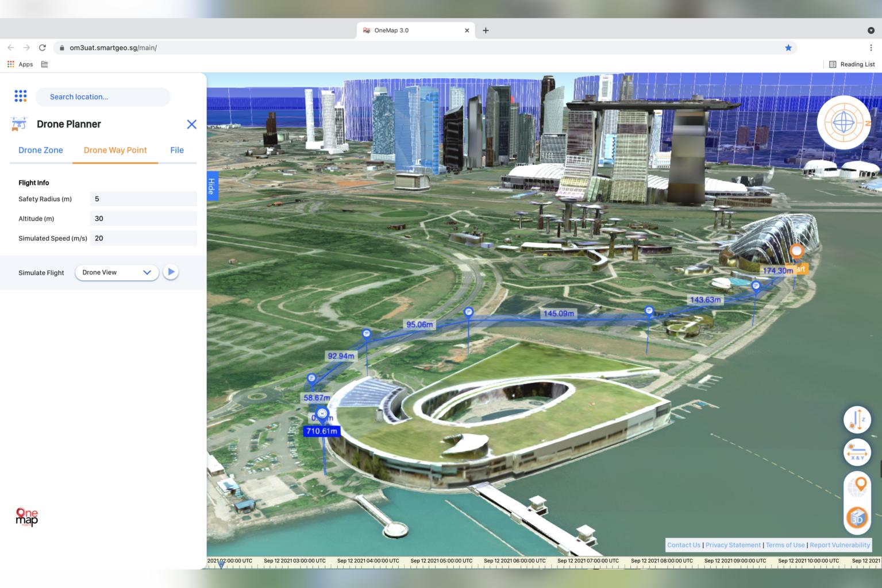Open the File tab
Image resolution: width=882 pixels, height=588 pixels.
(x=177, y=150)
